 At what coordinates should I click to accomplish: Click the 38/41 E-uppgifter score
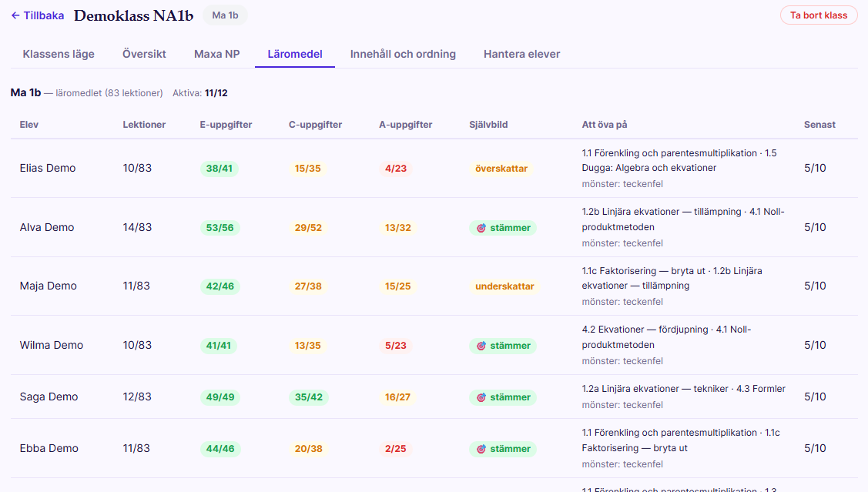pos(220,169)
